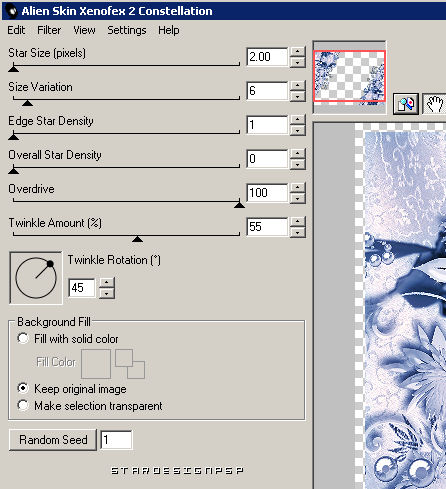Increase Twinkle Rotation with up arrow
Image resolution: width=446 pixels, height=489 pixels.
tap(107, 283)
